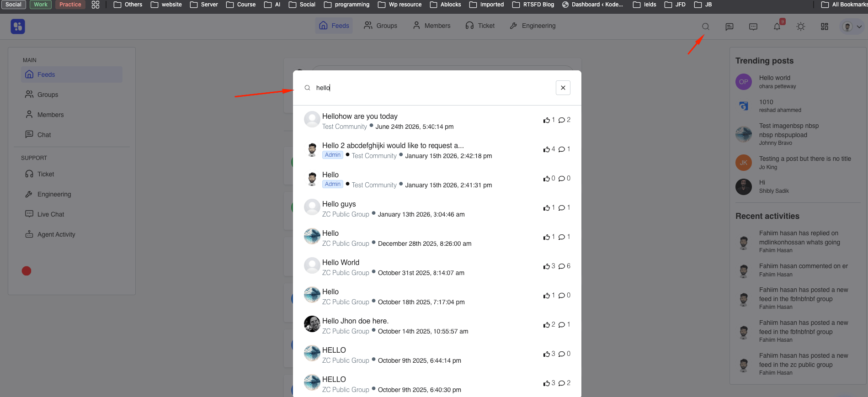The height and width of the screenshot is (397, 868).
Task: Close the search dialog with X button
Action: [x=563, y=88]
